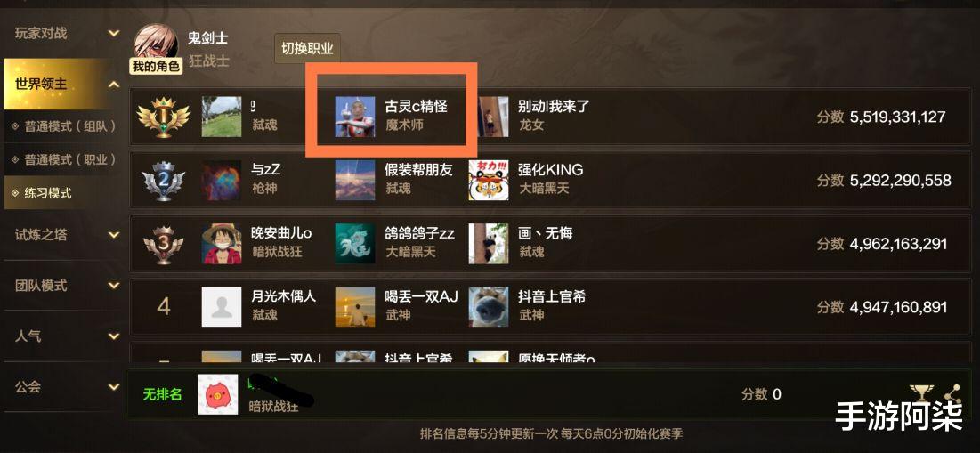The width and height of the screenshot is (980, 453).
Task: Click the 我的角色 label
Action: tap(156, 66)
